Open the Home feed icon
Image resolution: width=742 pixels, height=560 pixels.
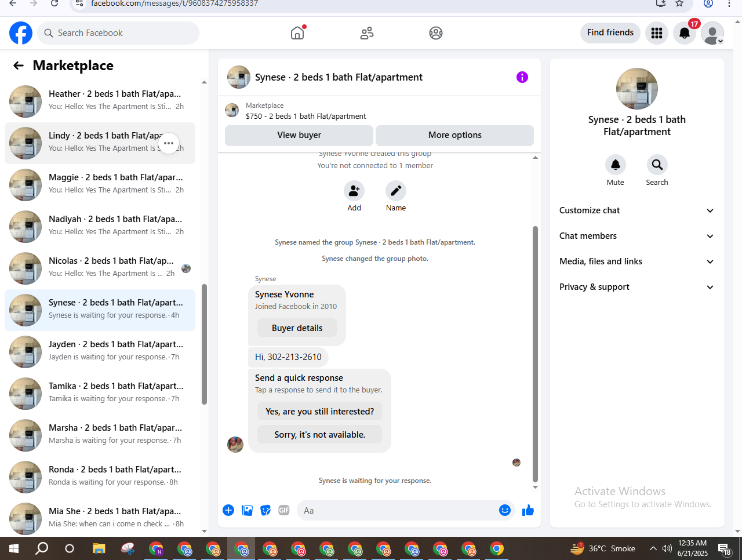tap(297, 33)
